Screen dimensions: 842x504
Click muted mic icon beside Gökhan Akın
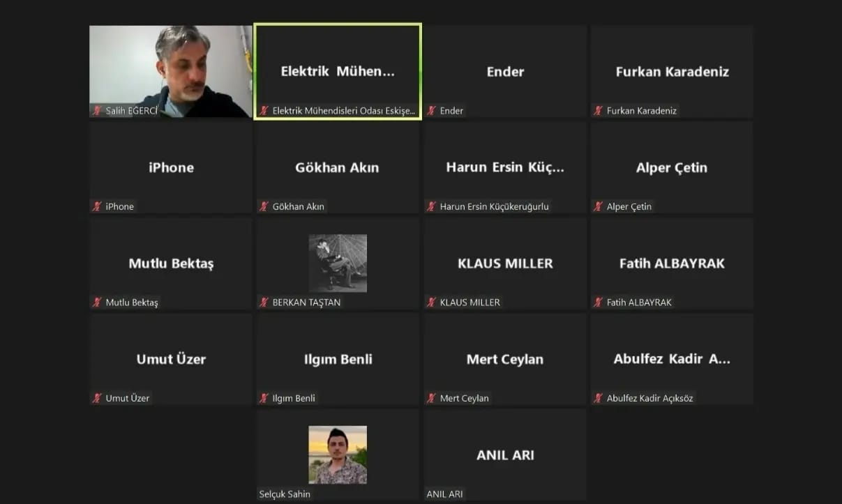click(264, 206)
